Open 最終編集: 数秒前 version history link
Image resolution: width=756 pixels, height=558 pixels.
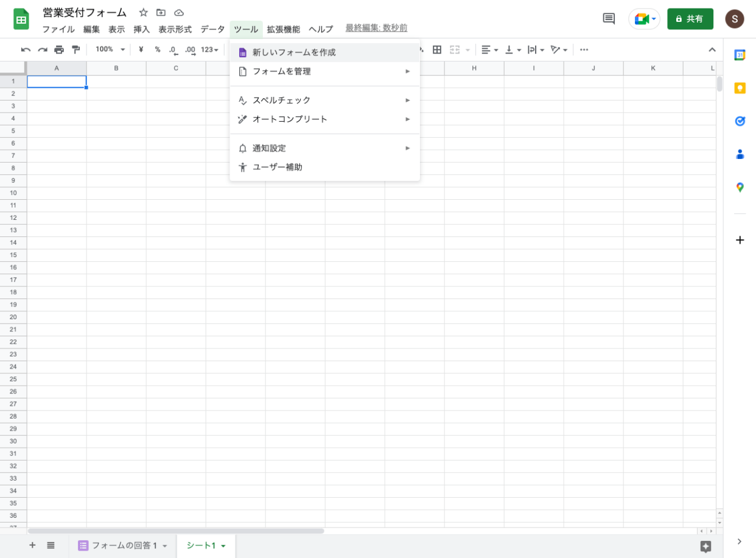(376, 28)
